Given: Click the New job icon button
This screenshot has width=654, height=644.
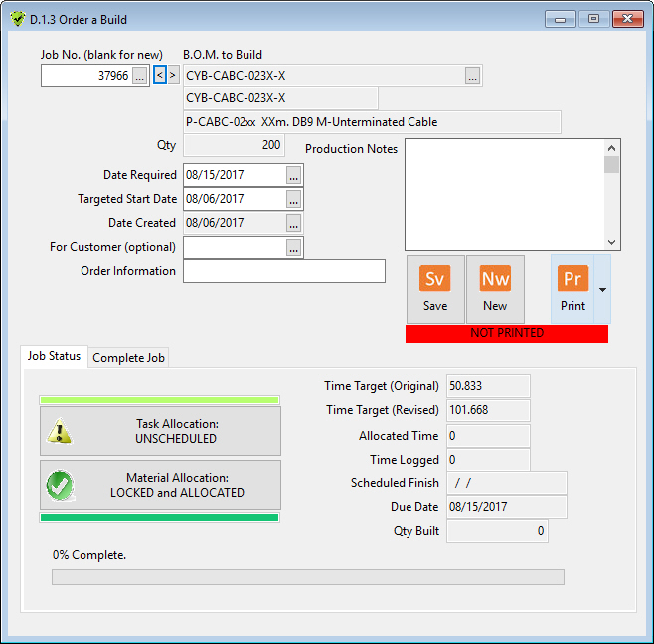Looking at the screenshot, I should point(495,279).
